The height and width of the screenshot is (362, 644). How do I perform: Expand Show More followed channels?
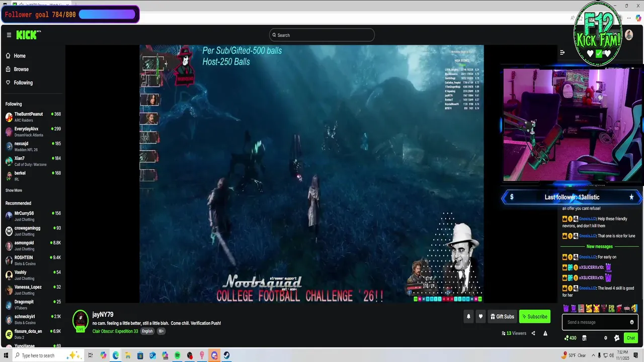point(14,191)
